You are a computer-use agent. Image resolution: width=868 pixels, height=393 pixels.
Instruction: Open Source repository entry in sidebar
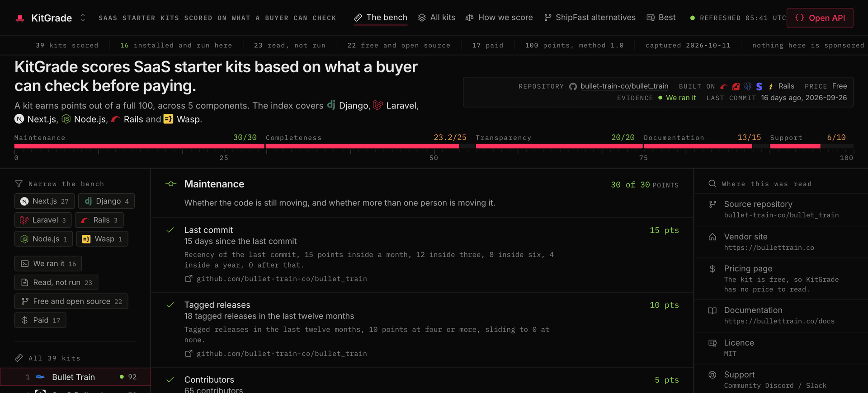click(781, 210)
